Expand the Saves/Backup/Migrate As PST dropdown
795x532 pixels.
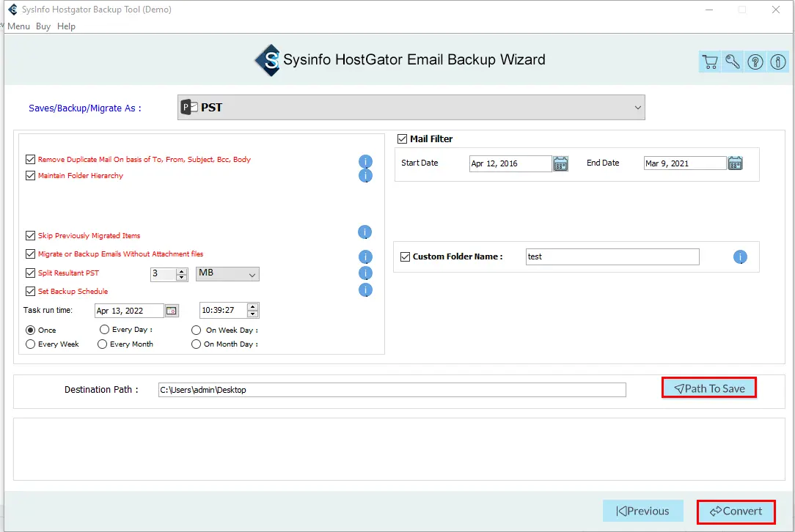tap(636, 108)
